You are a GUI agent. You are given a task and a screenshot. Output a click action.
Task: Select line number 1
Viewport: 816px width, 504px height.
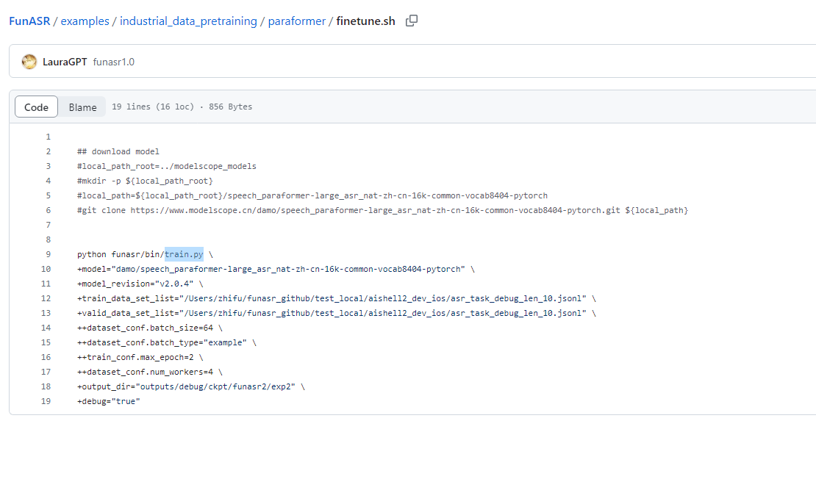(48, 137)
